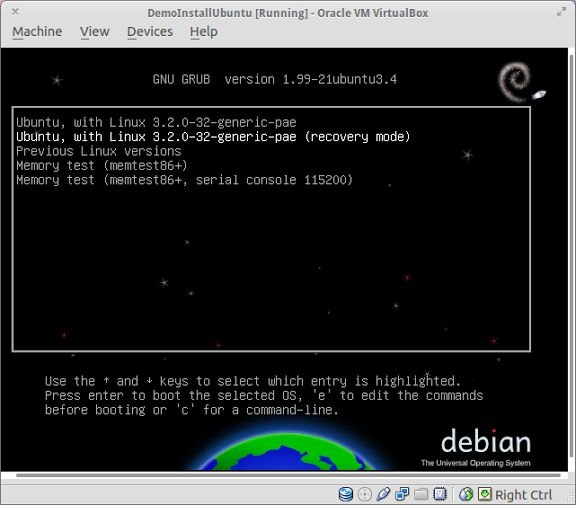
Task: Open the View menu
Action: click(x=94, y=32)
